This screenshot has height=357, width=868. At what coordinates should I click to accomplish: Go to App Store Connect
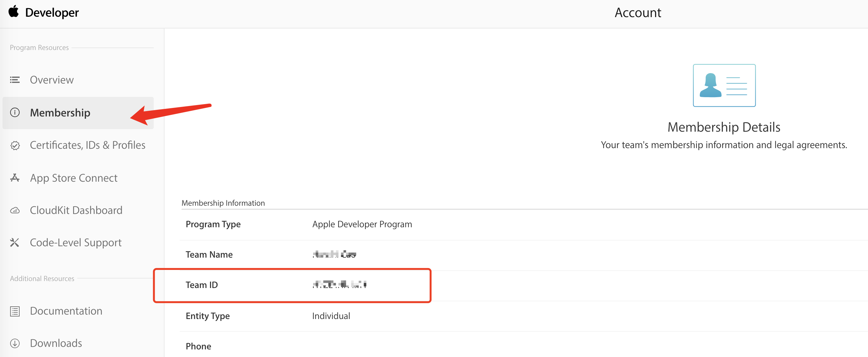pos(74,178)
